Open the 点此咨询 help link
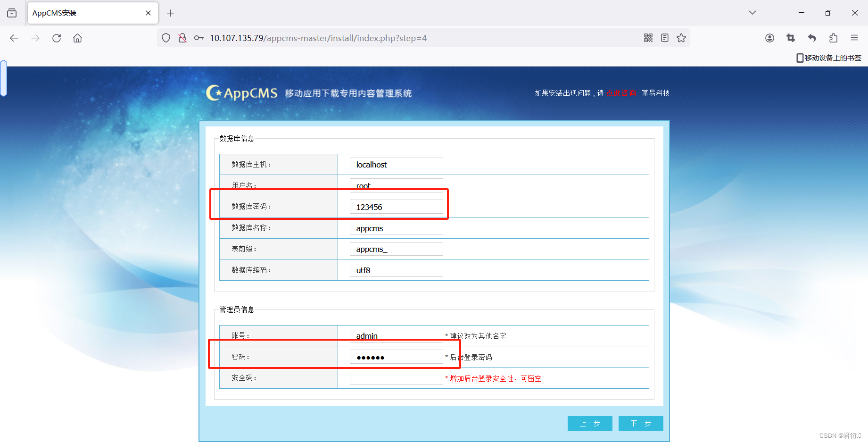868x443 pixels. pyautogui.click(x=621, y=93)
